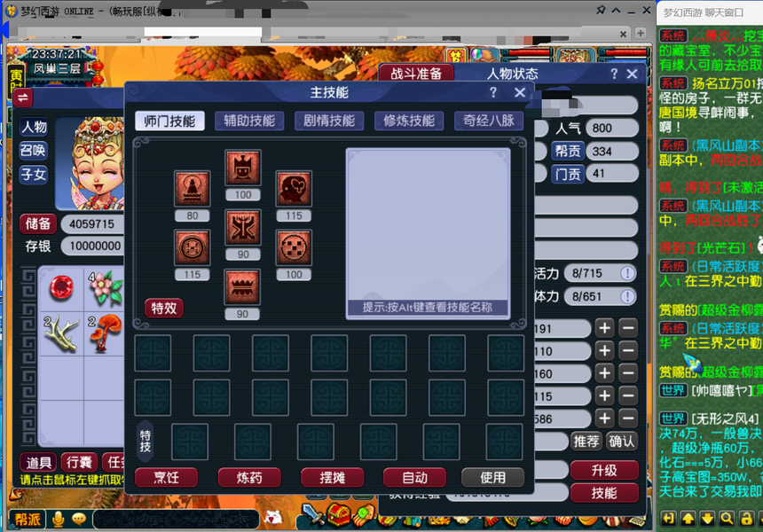Switch to 奇经八脉 tab
Screen dimensions: 763x532
[x=489, y=121]
